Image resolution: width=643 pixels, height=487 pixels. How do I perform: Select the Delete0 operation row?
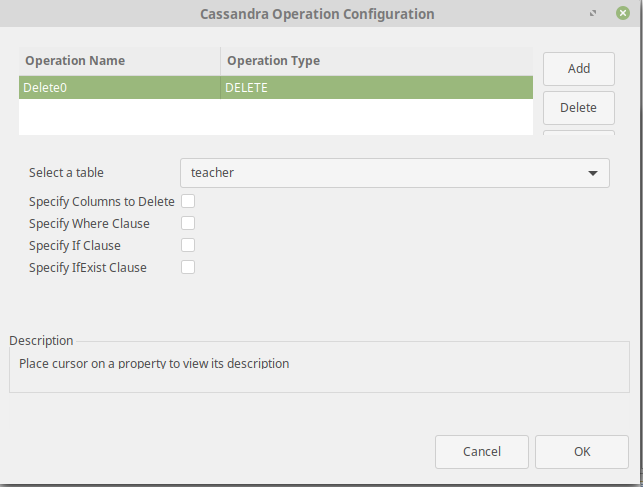point(276,87)
